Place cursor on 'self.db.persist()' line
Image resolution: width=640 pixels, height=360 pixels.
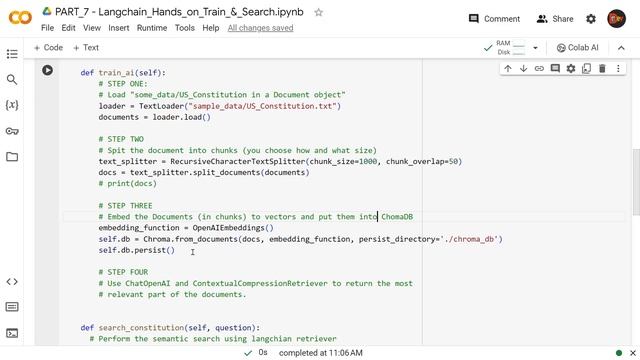click(x=136, y=250)
